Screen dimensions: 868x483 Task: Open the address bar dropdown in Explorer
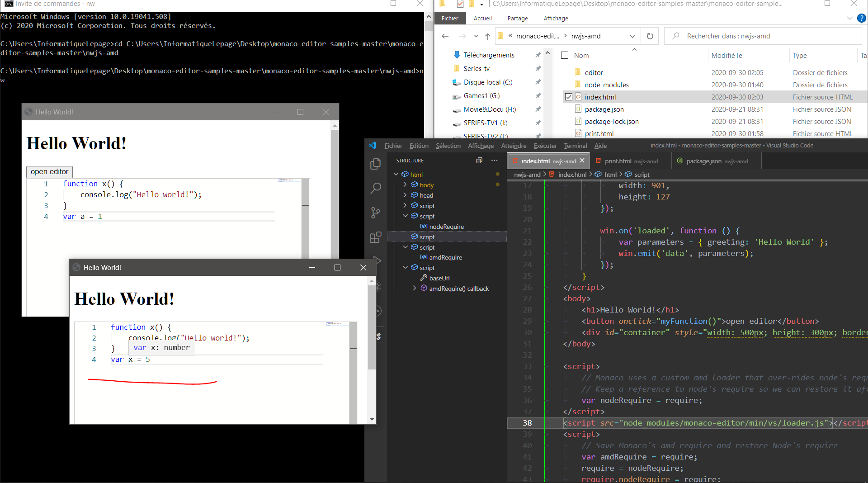pyautogui.click(x=632, y=36)
